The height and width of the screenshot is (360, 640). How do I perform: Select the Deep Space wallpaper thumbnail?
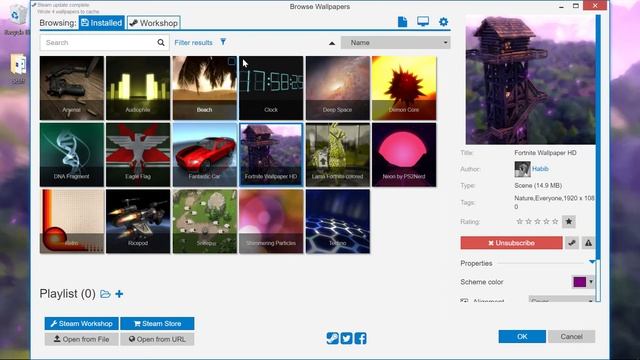338,88
